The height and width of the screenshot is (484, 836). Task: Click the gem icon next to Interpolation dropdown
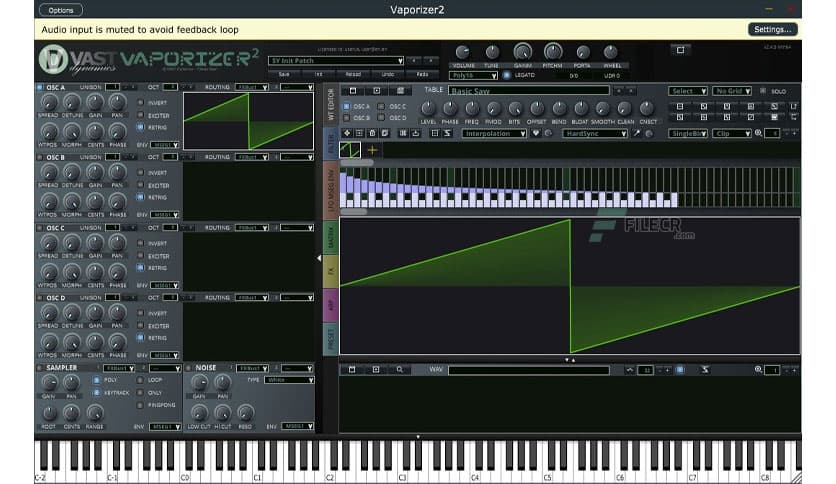click(536, 133)
